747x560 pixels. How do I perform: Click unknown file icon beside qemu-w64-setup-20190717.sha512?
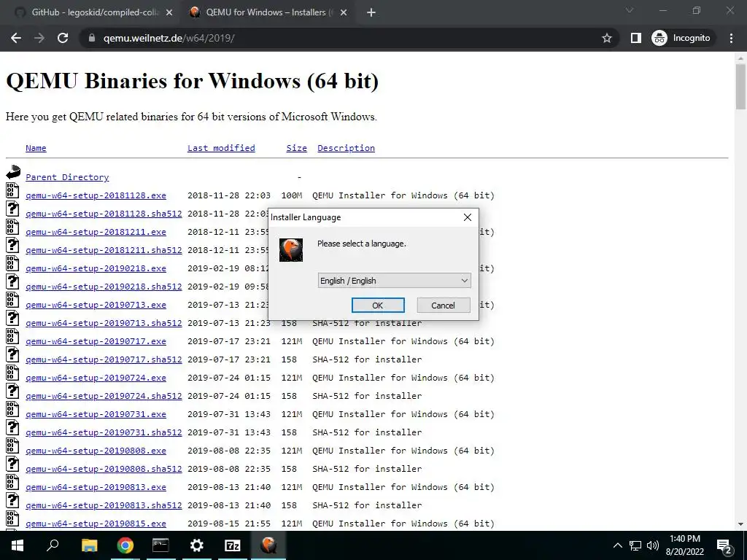pos(12,355)
